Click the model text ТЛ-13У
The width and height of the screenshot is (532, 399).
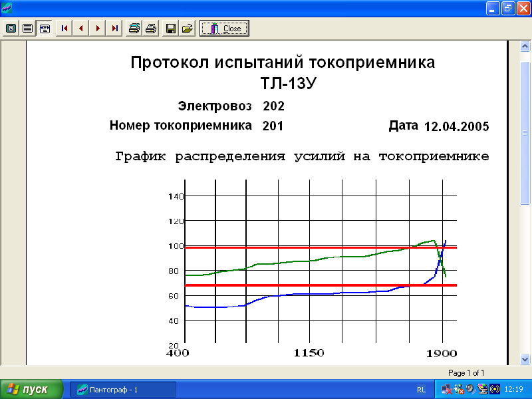pyautogui.click(x=288, y=83)
